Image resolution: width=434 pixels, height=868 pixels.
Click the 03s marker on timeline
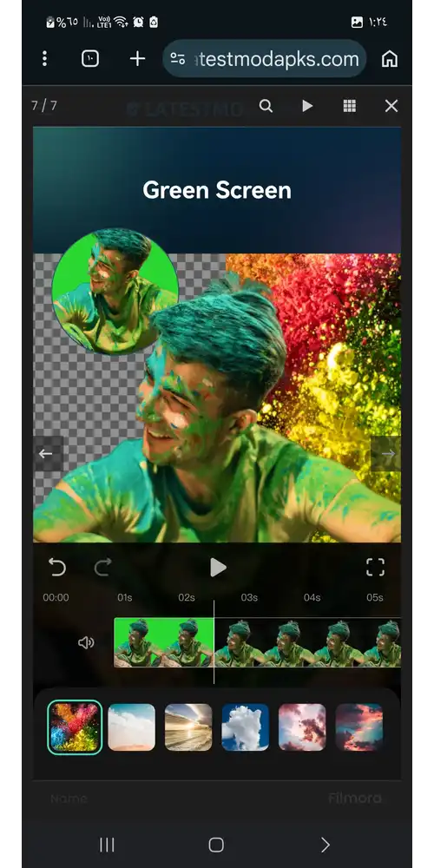click(249, 597)
